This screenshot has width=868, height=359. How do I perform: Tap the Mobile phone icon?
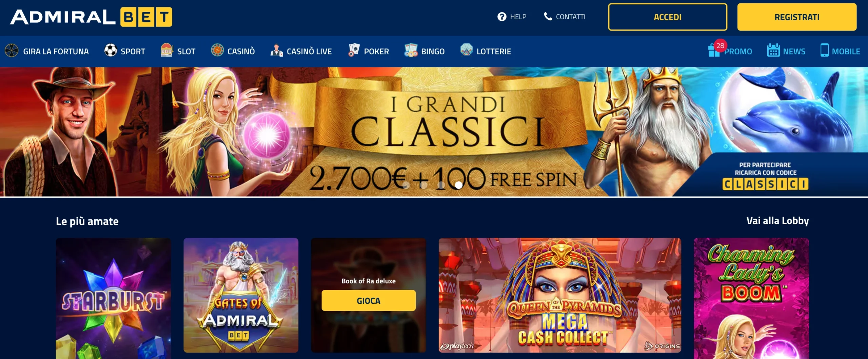824,50
